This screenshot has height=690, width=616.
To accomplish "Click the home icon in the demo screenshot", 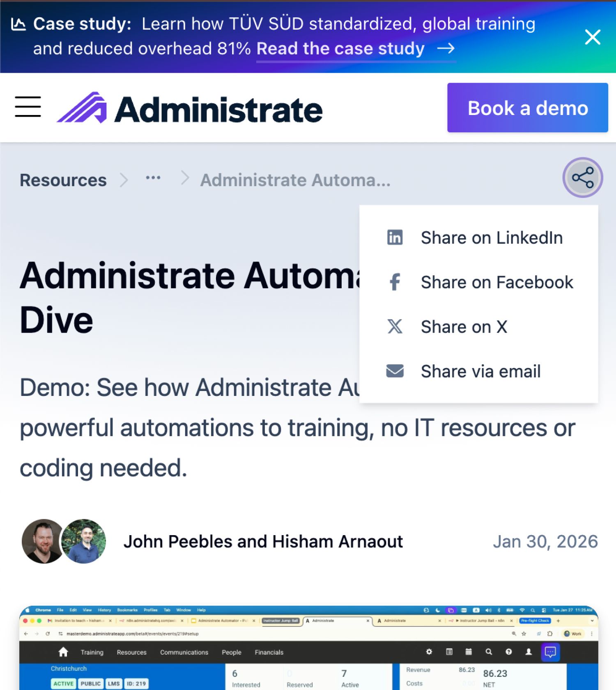I will coord(63,652).
